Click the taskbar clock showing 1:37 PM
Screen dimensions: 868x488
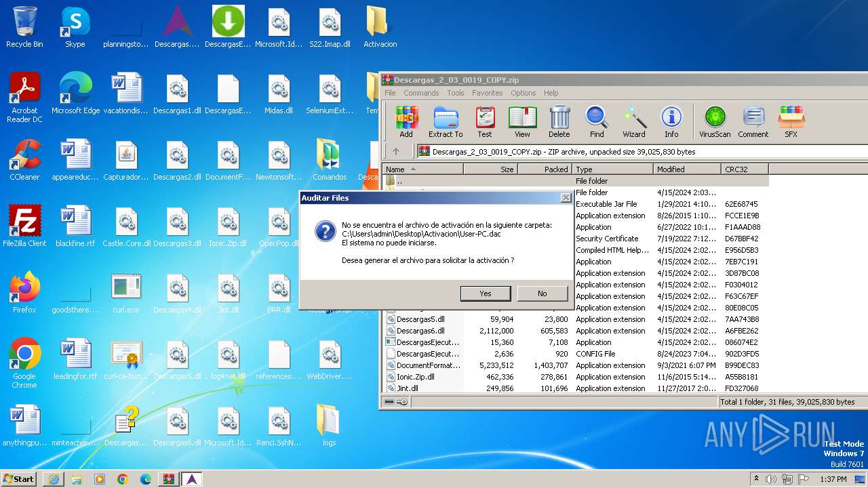(x=833, y=479)
